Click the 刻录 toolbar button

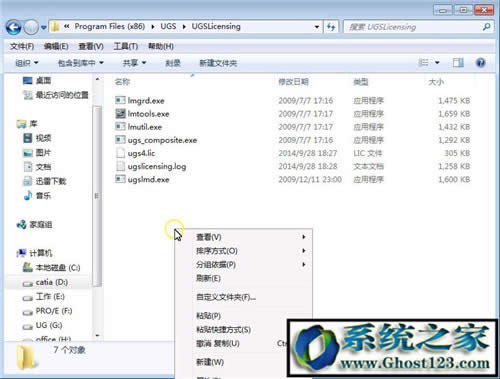(173, 63)
